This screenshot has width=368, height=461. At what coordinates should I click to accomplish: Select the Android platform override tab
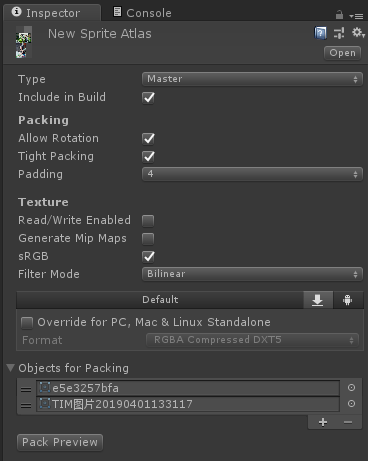click(x=348, y=300)
